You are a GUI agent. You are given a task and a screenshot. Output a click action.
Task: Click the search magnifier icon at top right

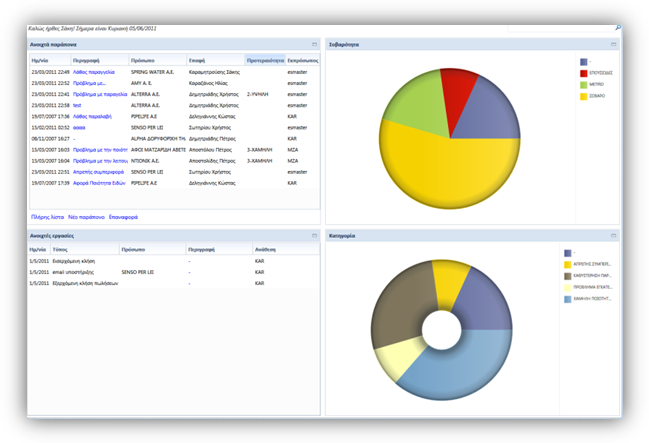[x=618, y=28]
